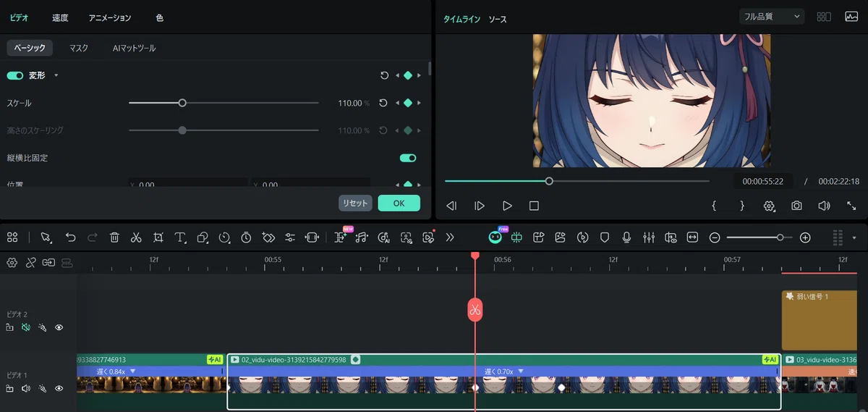
Task: Toggle the スケール keyframe diamond
Action: point(408,103)
